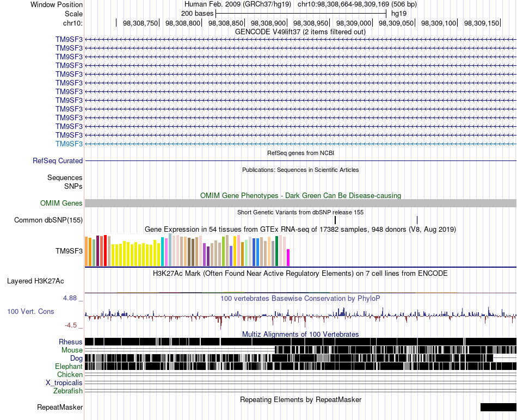Screen dimensions: 517x420
Task: Select the topmost TM9SF3 transcript label
Action: pos(69,40)
